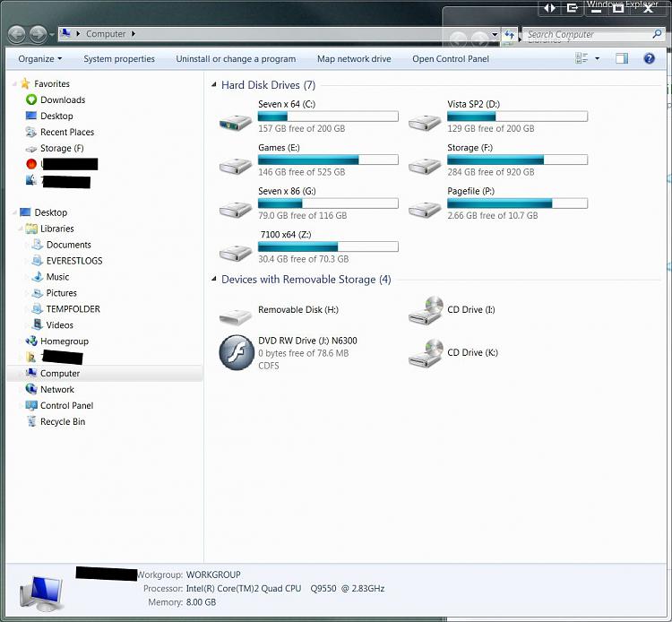Open the view options dropdown arrow
672x622 pixels.
(597, 59)
